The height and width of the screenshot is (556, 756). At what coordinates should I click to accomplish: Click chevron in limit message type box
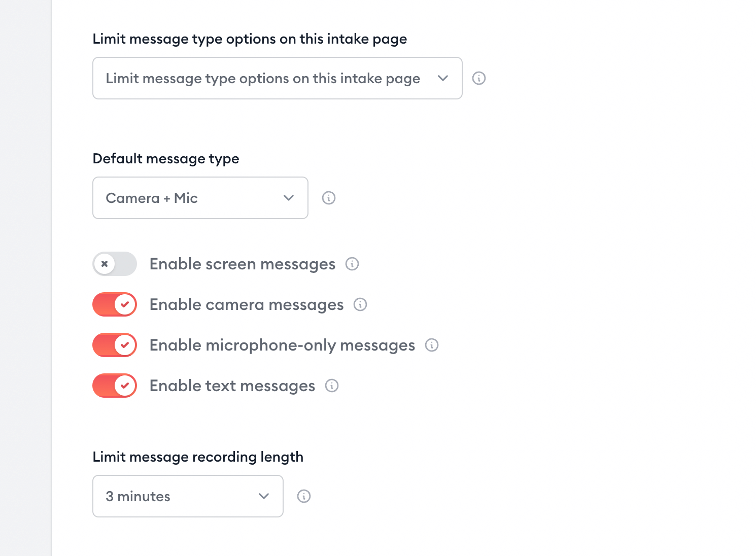(x=443, y=78)
